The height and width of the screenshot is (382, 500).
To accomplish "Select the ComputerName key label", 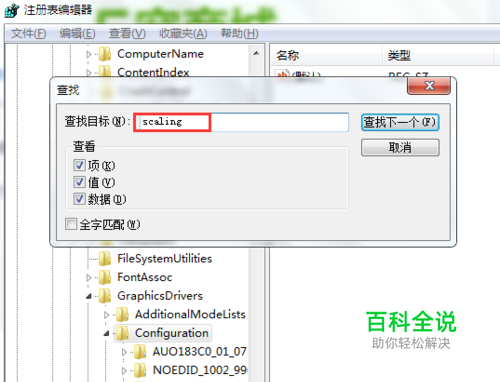I will click(160, 54).
